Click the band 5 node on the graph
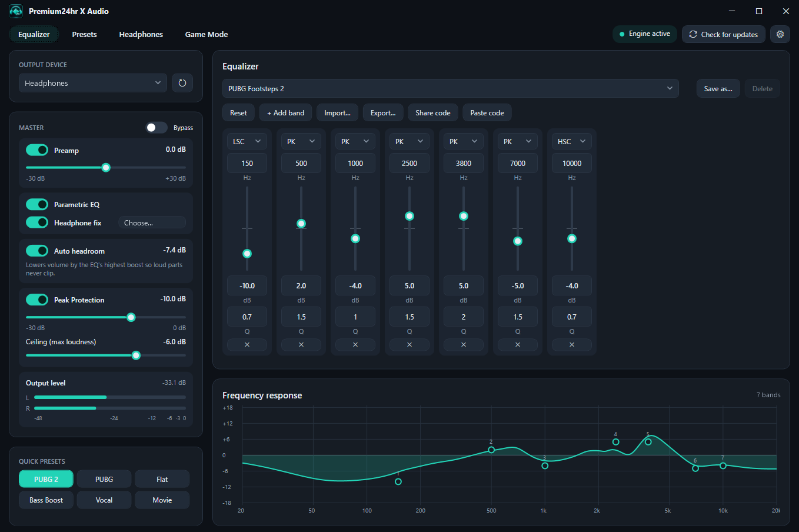Viewport: 799px width, 532px height. coord(648,442)
